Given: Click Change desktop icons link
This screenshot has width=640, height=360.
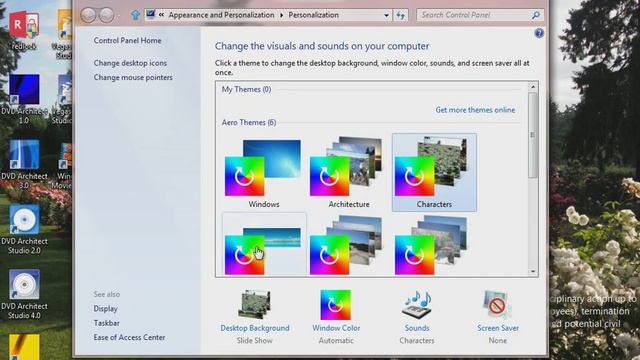Looking at the screenshot, I should (130, 63).
